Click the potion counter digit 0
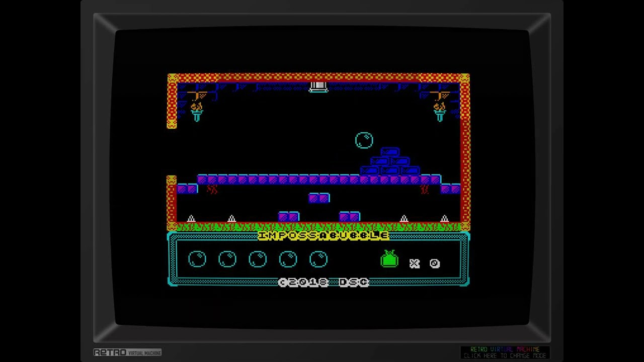This screenshot has width=644, height=362. (435, 263)
